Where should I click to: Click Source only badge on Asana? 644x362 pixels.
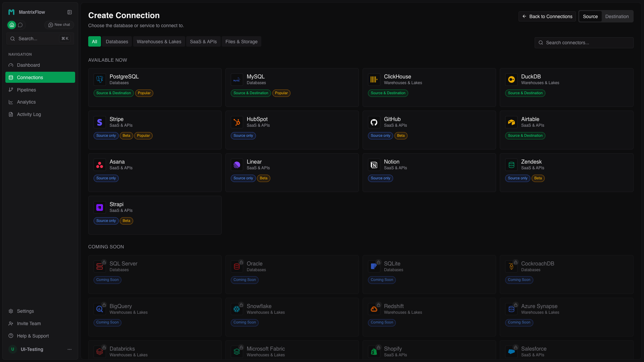point(106,178)
